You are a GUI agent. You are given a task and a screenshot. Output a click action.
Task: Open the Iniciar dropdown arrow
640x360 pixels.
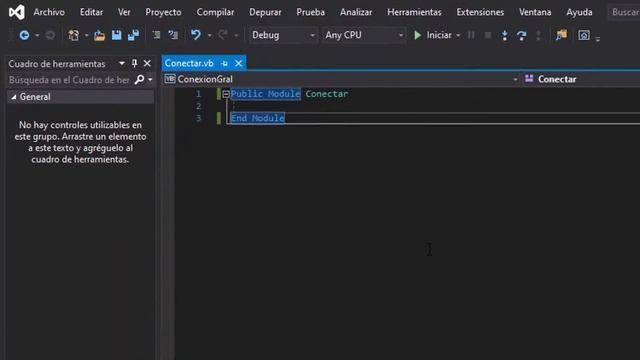458,36
